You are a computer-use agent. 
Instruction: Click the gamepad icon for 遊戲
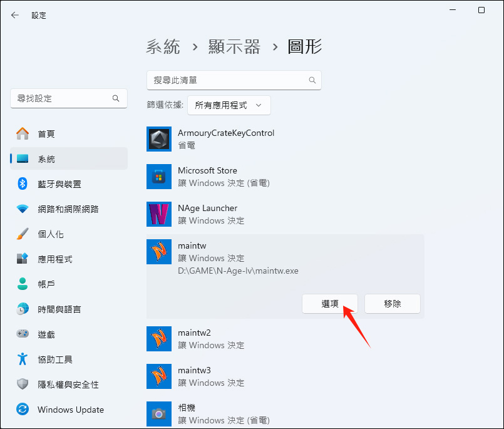(23, 334)
